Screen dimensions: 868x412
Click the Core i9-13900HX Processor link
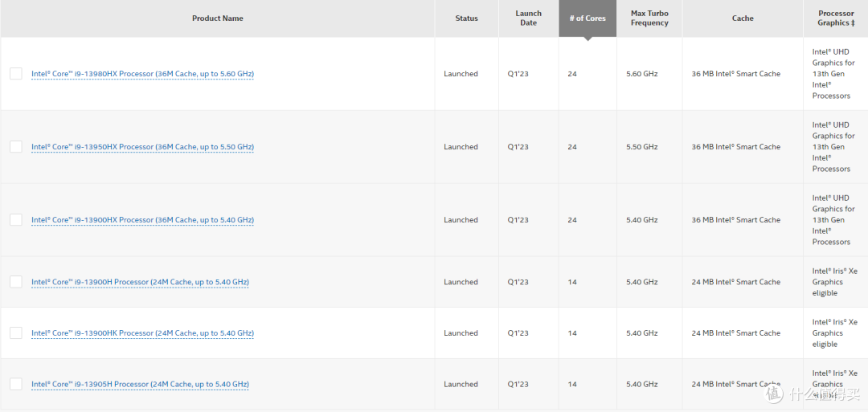[142, 220]
